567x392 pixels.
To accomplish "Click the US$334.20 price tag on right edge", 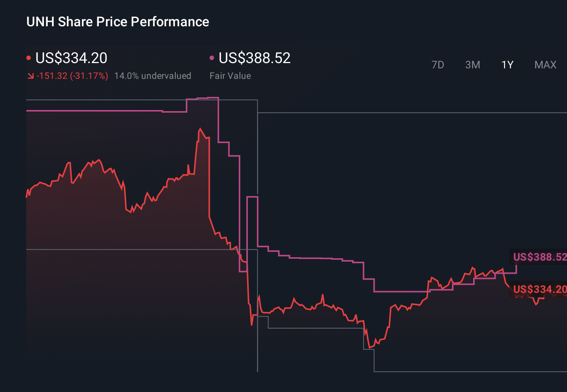I will (x=540, y=289).
